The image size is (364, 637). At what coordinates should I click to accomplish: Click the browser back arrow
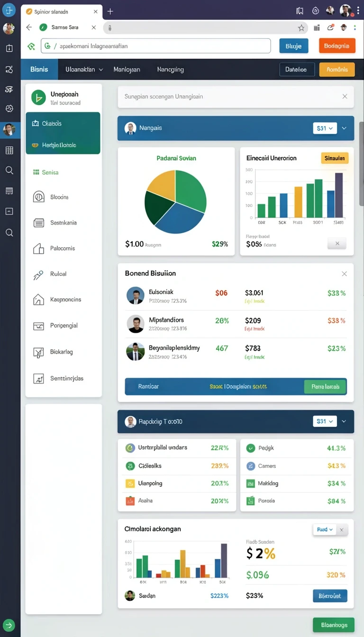coord(29,27)
